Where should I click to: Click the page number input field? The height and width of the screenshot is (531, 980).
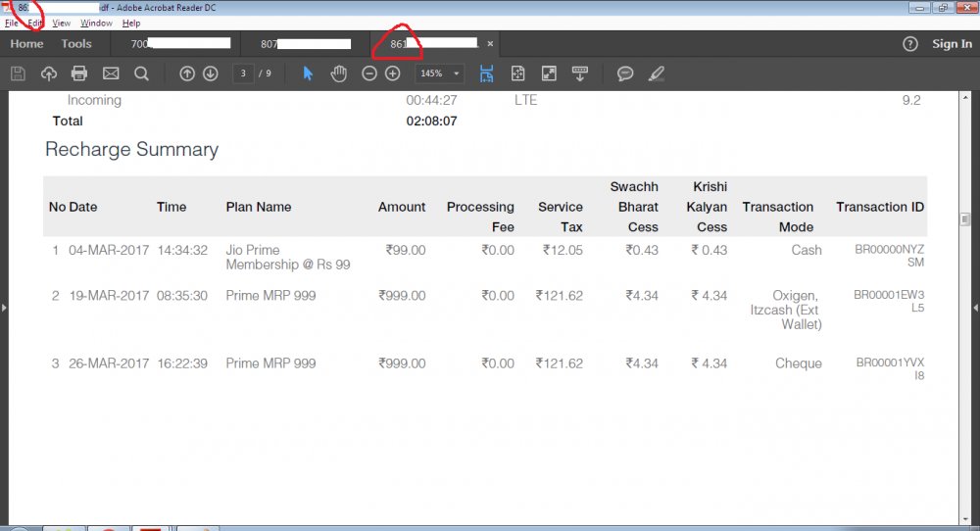[244, 73]
